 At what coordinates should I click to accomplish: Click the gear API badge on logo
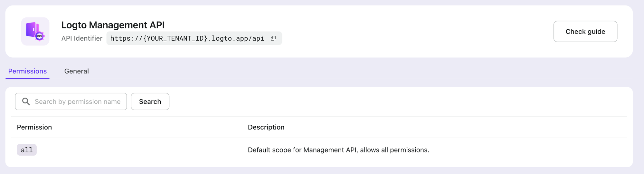[x=40, y=36]
